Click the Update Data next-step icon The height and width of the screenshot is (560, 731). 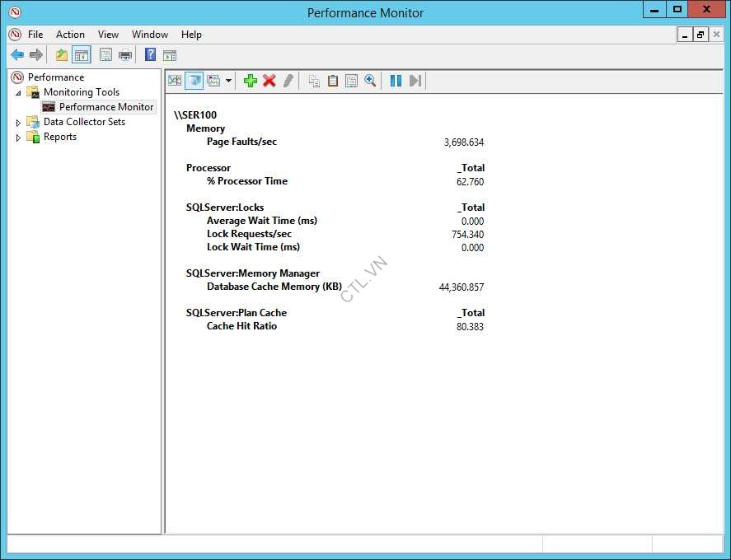415,80
